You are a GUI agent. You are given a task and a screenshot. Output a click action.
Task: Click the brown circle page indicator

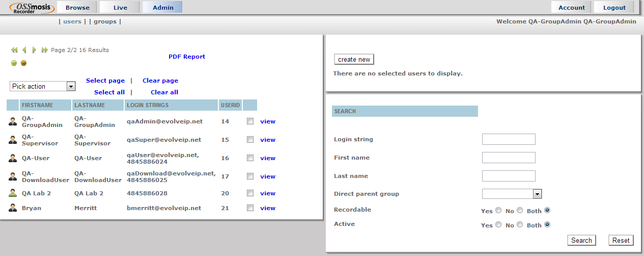[x=23, y=63]
